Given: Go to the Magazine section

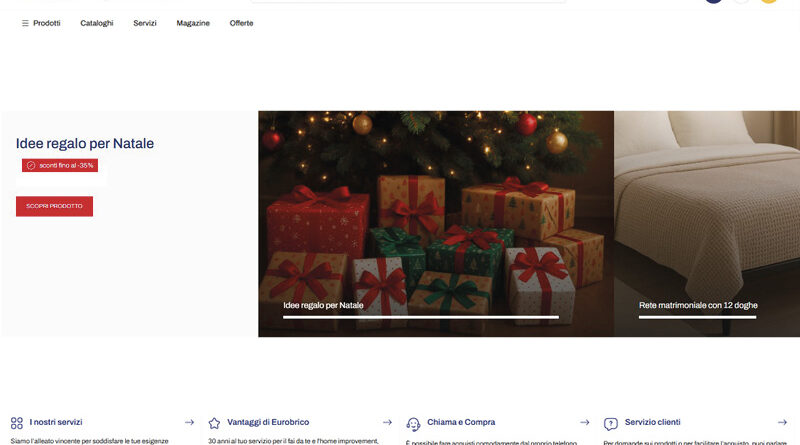Looking at the screenshot, I should click(193, 23).
